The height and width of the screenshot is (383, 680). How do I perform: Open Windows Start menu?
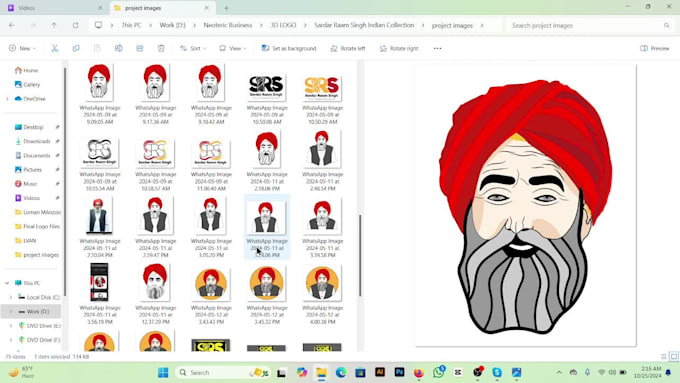tap(163, 373)
